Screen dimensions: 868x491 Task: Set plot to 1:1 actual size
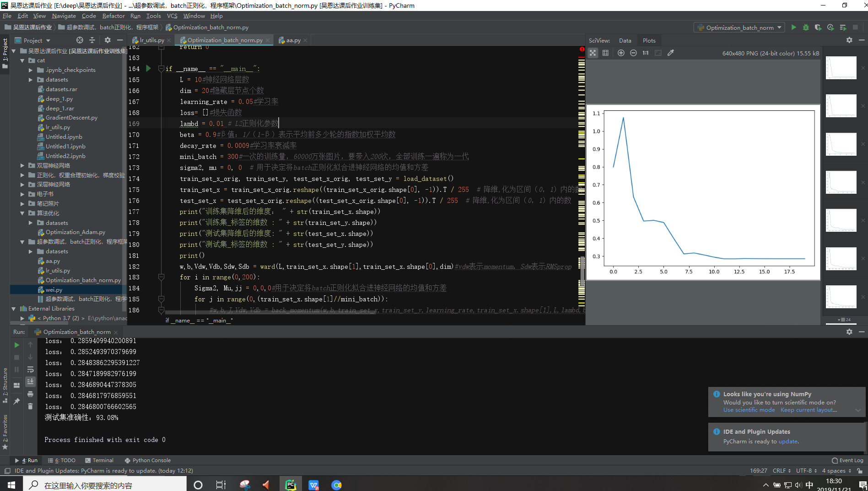pos(645,53)
